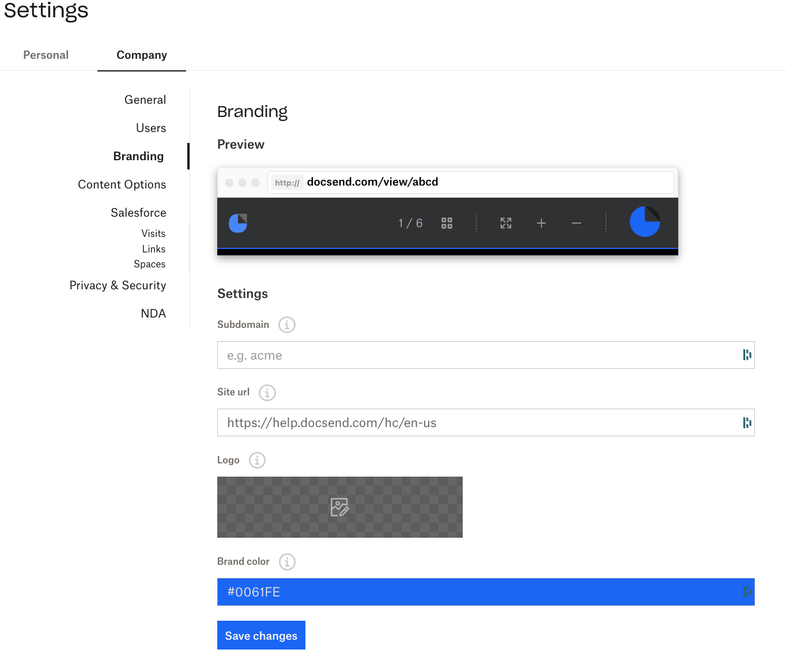Open the Subdomain info tooltip icon
This screenshot has width=786, height=672.
286,324
